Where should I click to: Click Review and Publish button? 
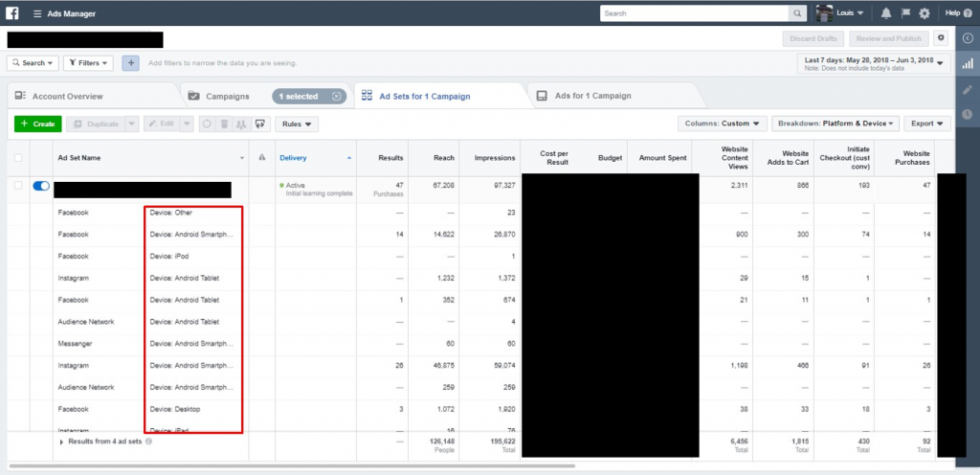tap(889, 38)
